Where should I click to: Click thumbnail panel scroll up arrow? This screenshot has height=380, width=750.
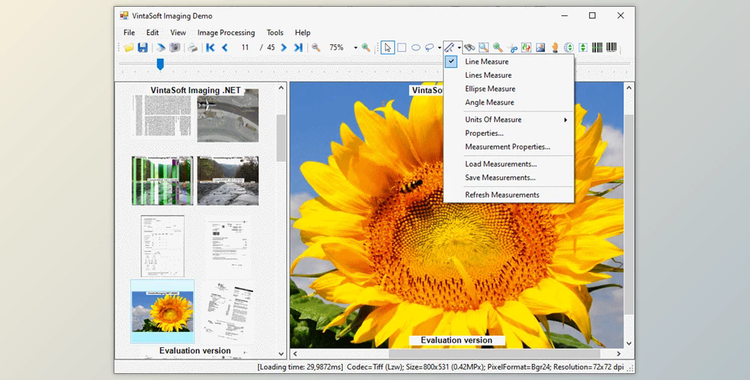click(281, 88)
